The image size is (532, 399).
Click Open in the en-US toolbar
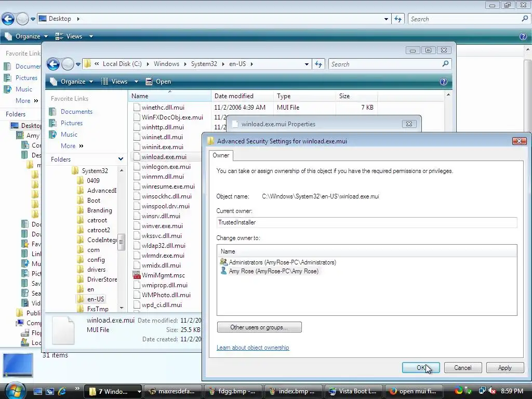click(158, 82)
